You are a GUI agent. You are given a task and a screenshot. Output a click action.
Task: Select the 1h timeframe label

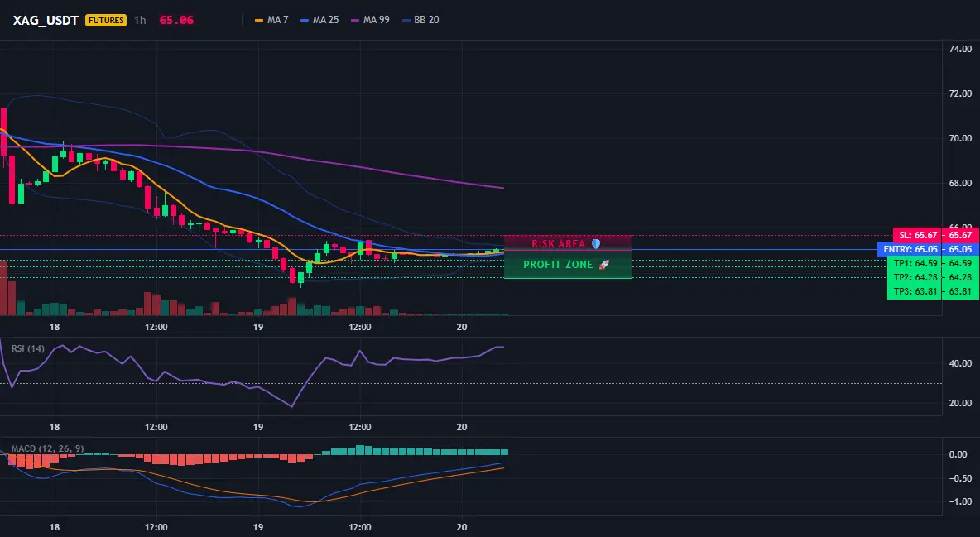140,20
